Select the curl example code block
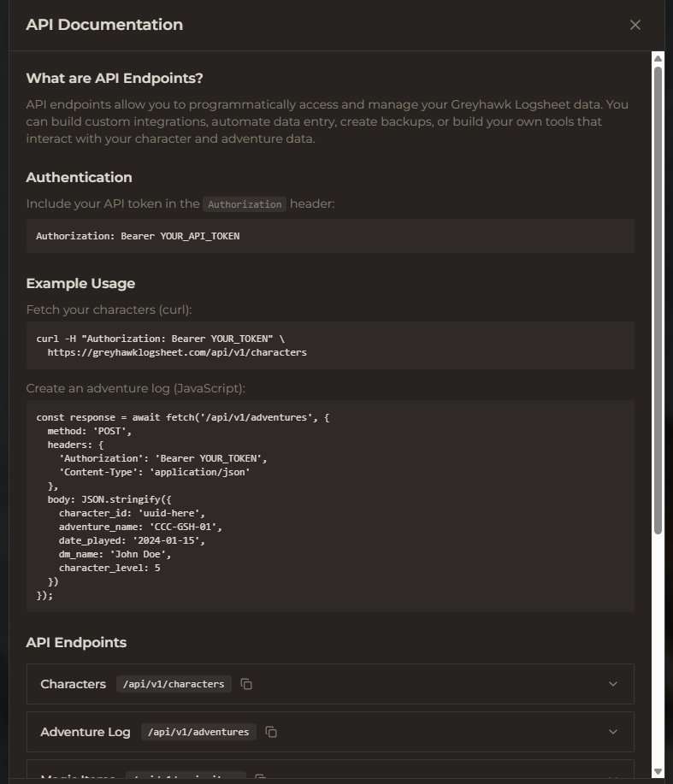The image size is (673, 784). pos(330,345)
